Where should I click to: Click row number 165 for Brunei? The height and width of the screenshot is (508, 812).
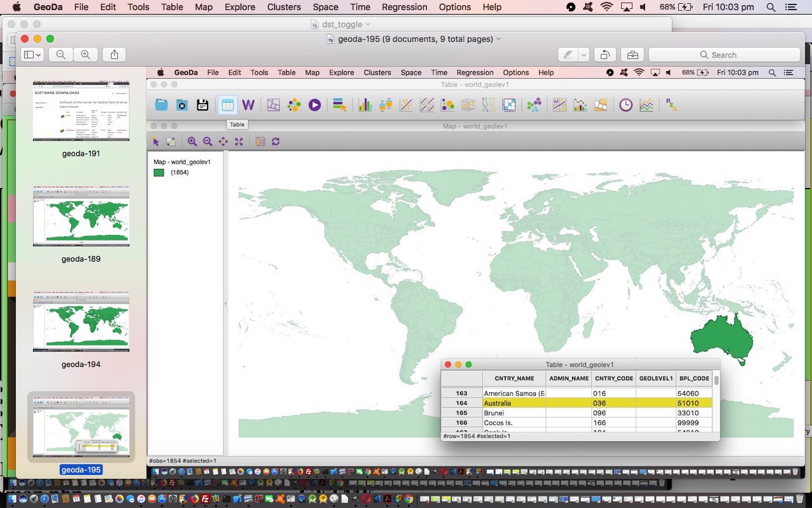(x=462, y=413)
